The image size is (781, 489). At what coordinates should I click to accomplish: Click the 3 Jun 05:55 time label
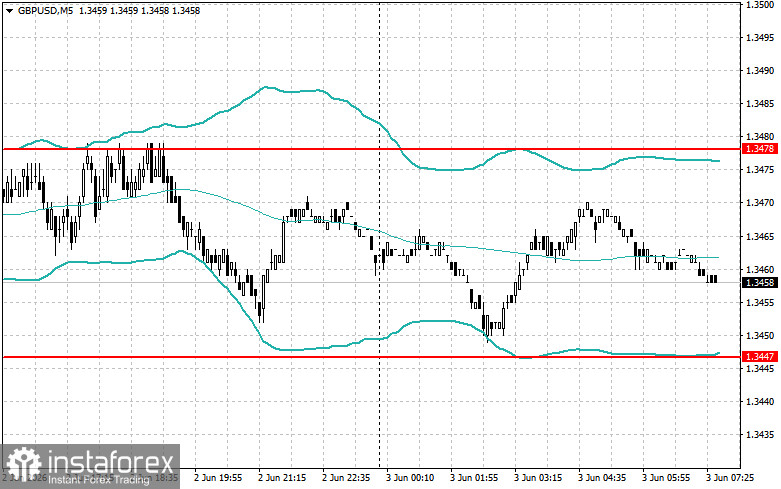(666, 478)
